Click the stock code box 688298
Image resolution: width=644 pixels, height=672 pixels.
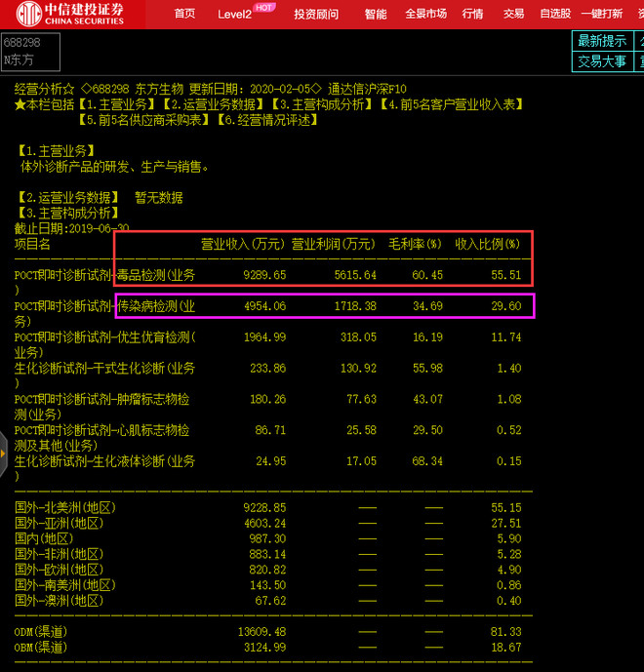(x=30, y=52)
